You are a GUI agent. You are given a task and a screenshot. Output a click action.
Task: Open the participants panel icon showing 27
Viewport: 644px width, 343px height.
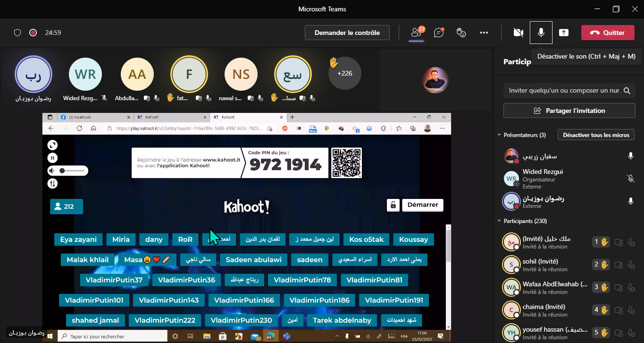click(x=416, y=33)
